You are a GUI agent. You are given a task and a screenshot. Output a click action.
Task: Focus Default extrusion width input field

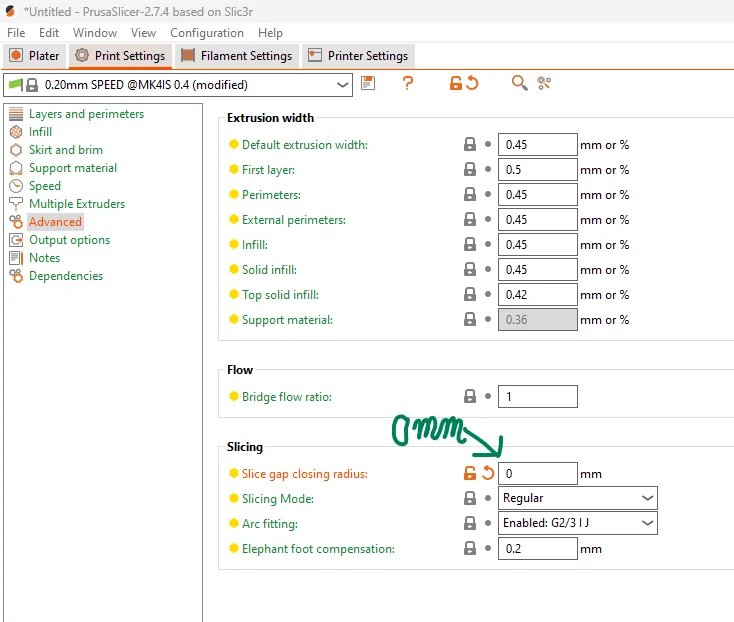point(537,145)
